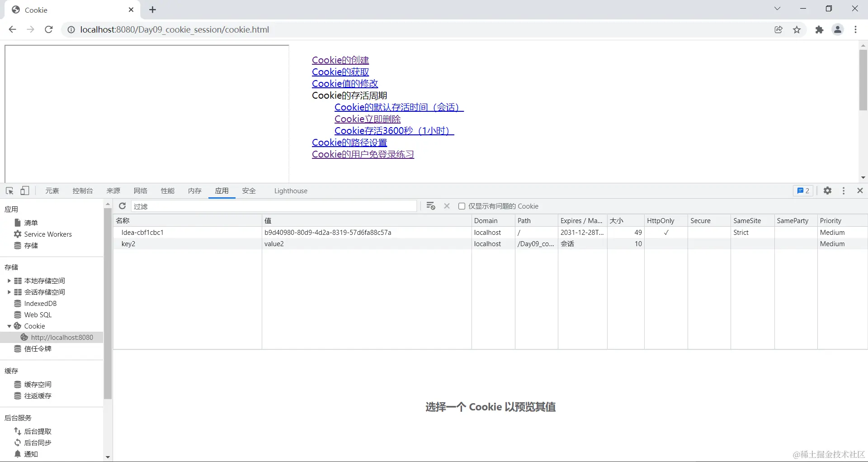Open DevTools settings gear
The width and height of the screenshot is (868, 462).
pyautogui.click(x=827, y=191)
